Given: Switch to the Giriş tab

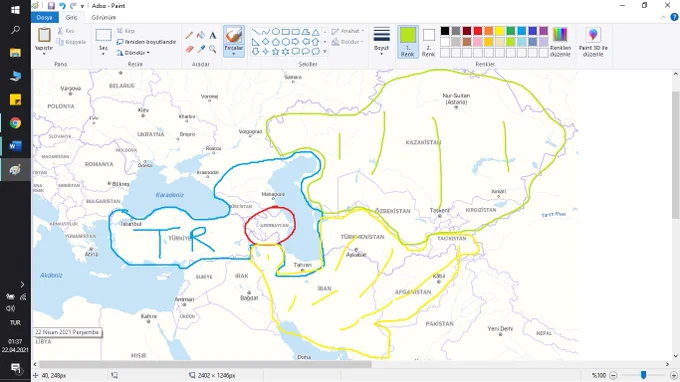Looking at the screenshot, I should click(71, 17).
